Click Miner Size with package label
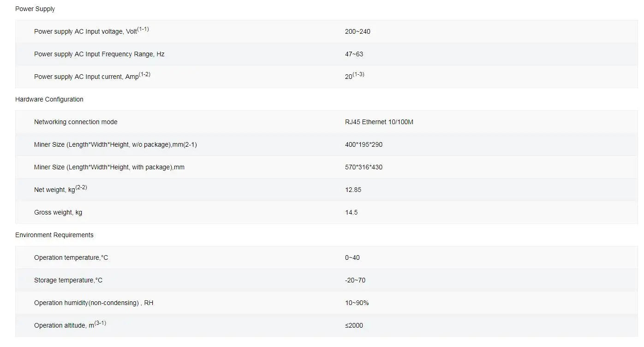 coord(109,167)
